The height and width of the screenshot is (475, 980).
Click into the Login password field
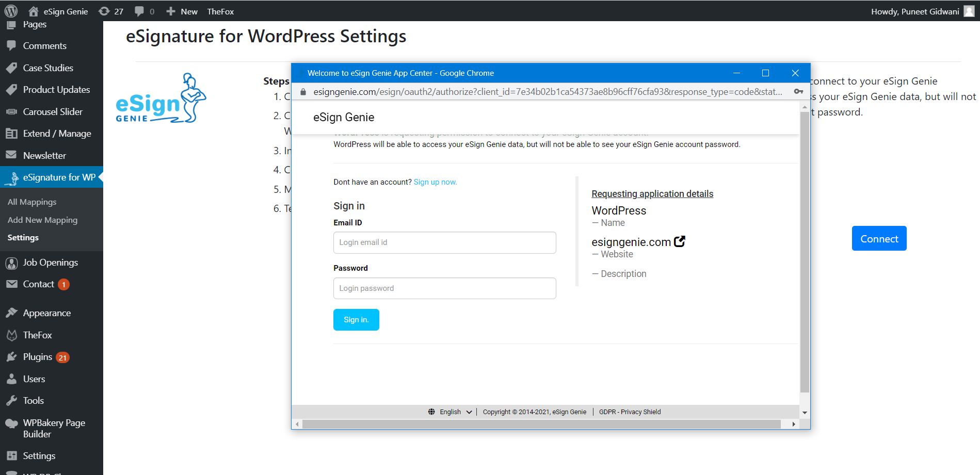point(444,288)
